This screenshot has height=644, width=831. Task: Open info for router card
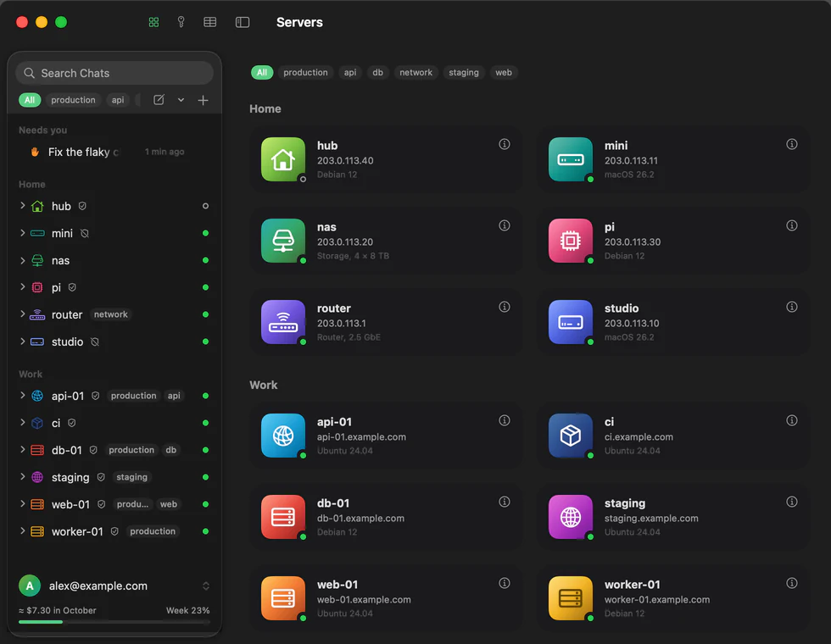pyautogui.click(x=505, y=307)
